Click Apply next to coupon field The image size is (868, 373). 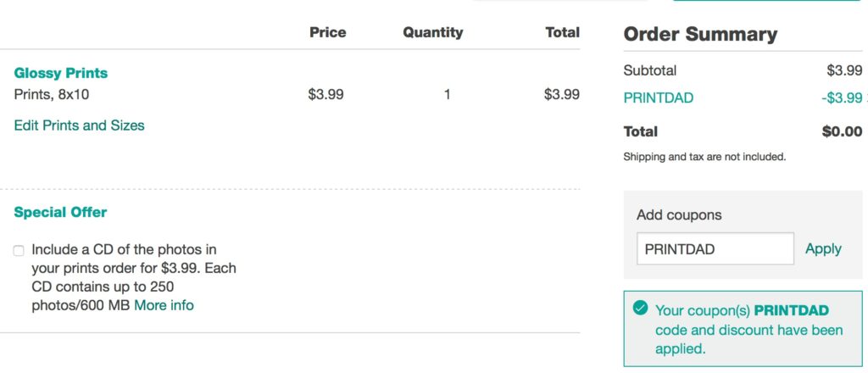(823, 249)
